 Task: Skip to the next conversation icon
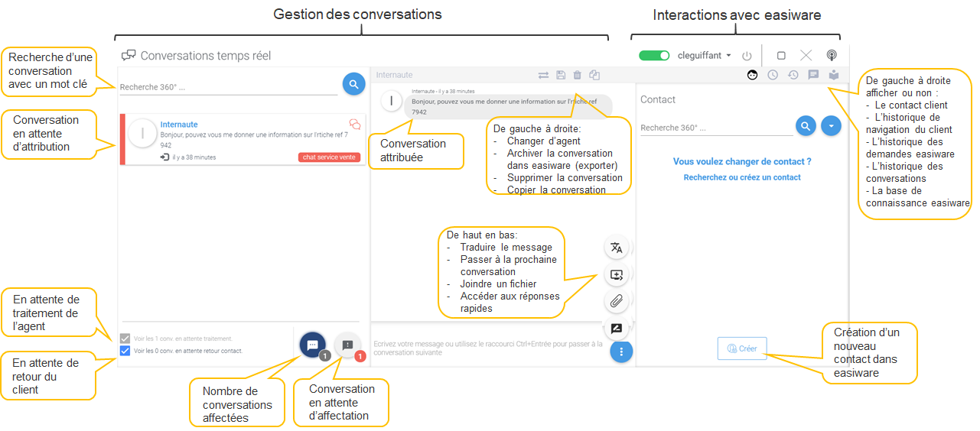pyautogui.click(x=616, y=274)
